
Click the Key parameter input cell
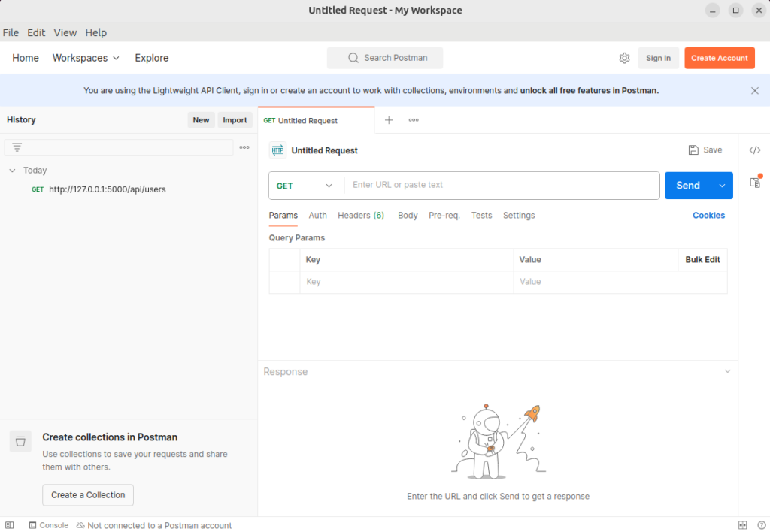407,283
